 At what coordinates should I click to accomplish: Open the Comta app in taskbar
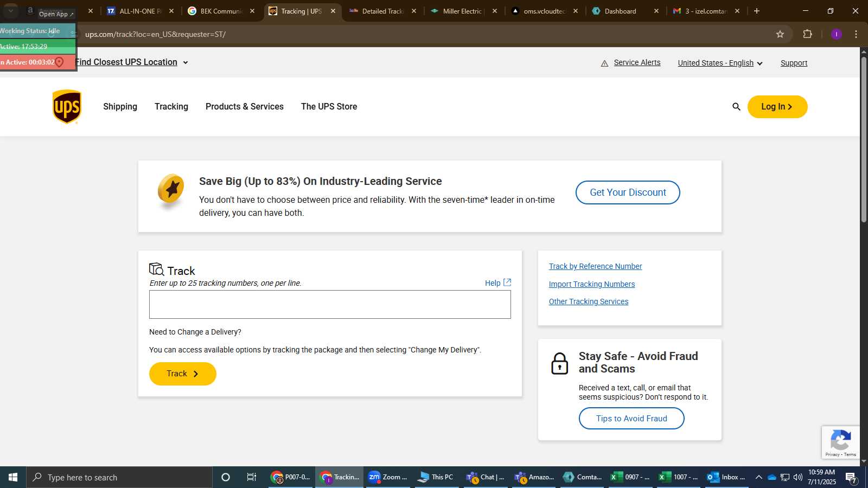(583, 477)
